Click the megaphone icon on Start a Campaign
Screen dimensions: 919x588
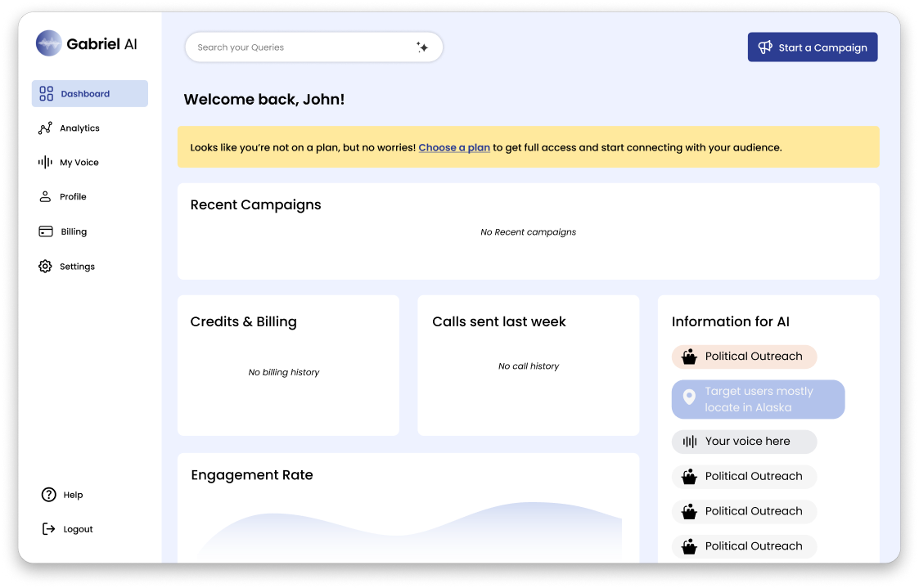[765, 47]
